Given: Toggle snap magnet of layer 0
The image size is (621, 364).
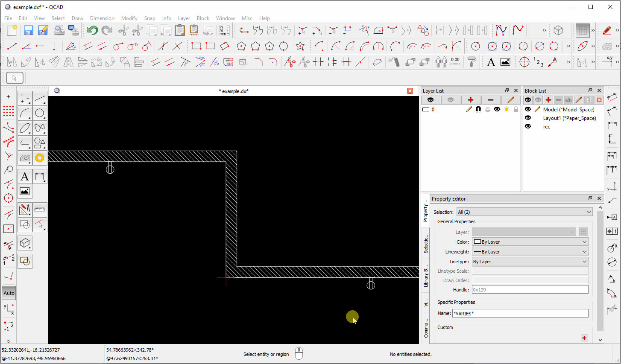Looking at the screenshot, I should (478, 110).
